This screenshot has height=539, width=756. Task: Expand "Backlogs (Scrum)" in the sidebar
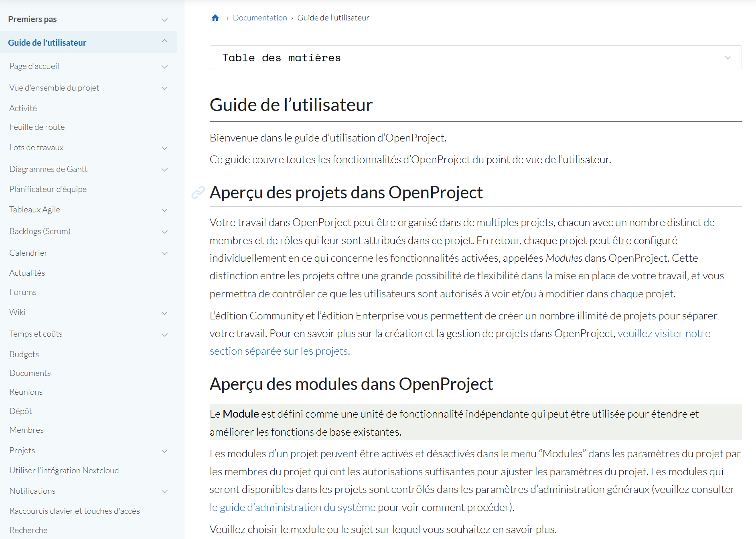click(x=164, y=231)
